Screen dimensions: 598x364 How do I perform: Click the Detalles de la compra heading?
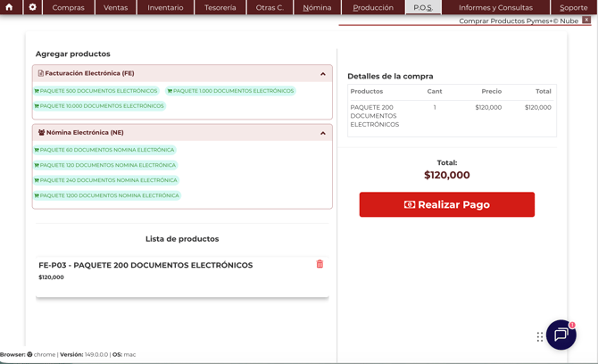(390, 76)
